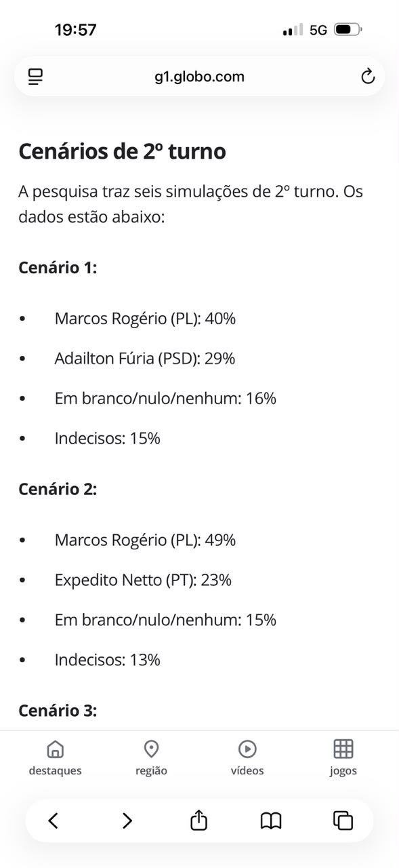This screenshot has width=399, height=868.
Task: Tap the Cenário 1 subheading
Action: (58, 267)
